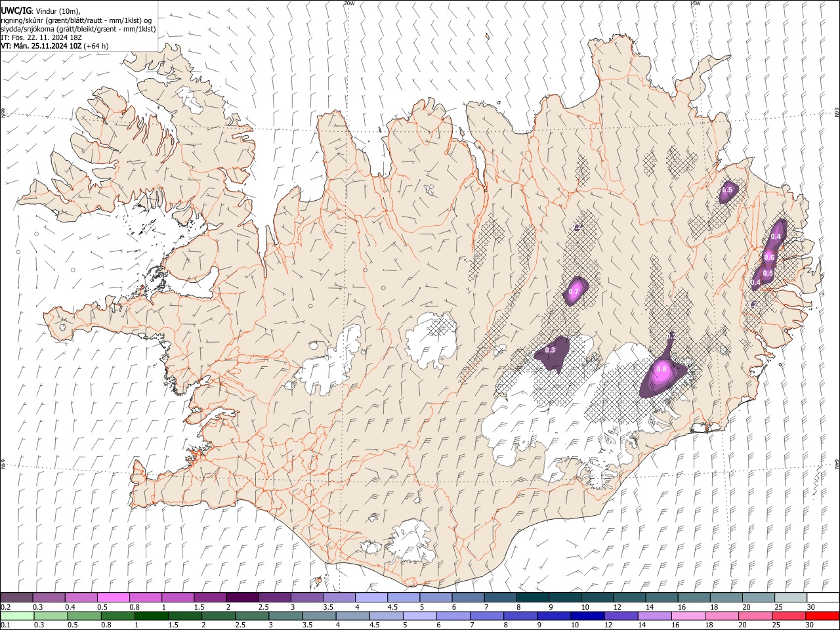
Task: Click the dark purple 2 swatch in the upper legend row
Action: (x=242, y=598)
